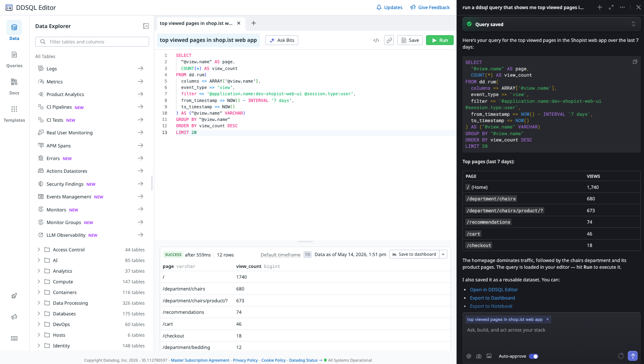Screen dimensions: 644x364
Task: Expand the Compute folder
Action: pyautogui.click(x=39, y=281)
